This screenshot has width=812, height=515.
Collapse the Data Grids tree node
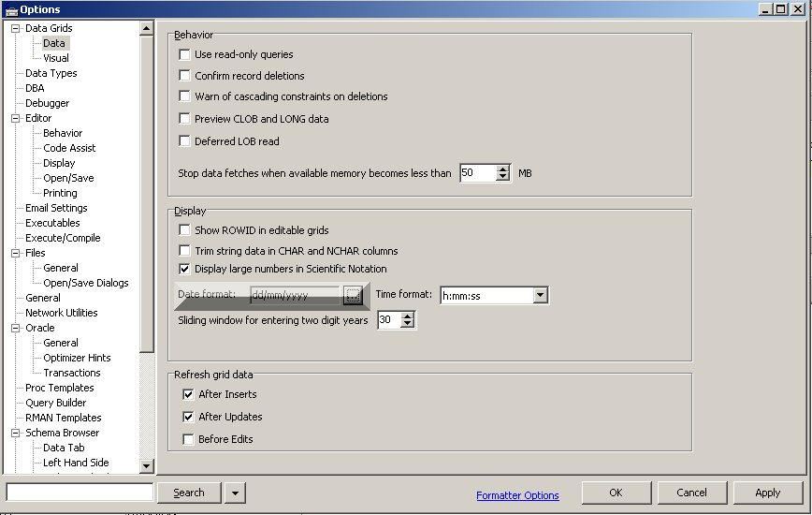(x=16, y=28)
